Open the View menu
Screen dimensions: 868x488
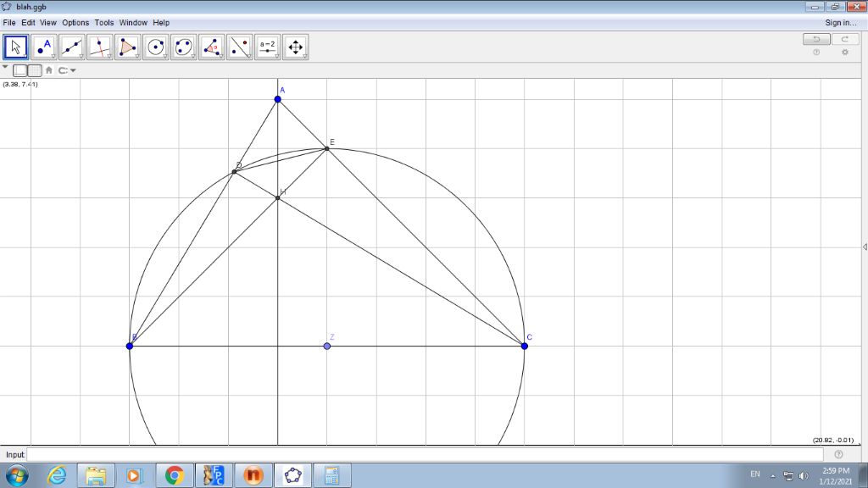(x=47, y=23)
